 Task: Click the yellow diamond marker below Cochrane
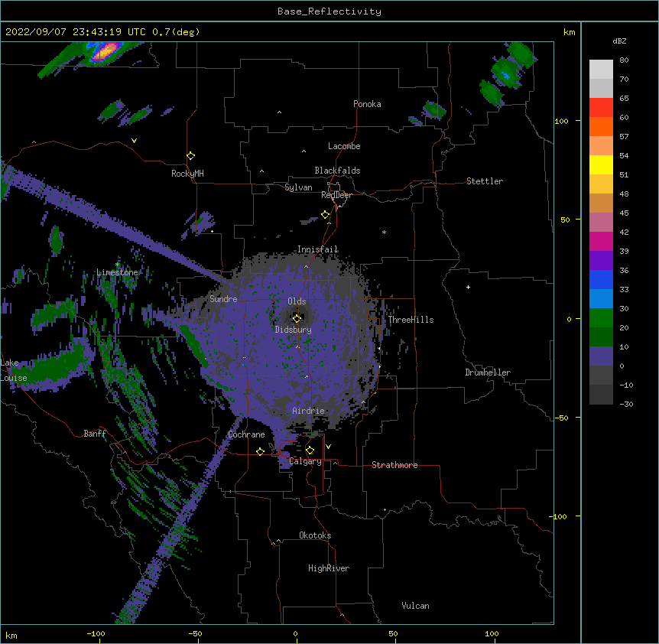[260, 451]
